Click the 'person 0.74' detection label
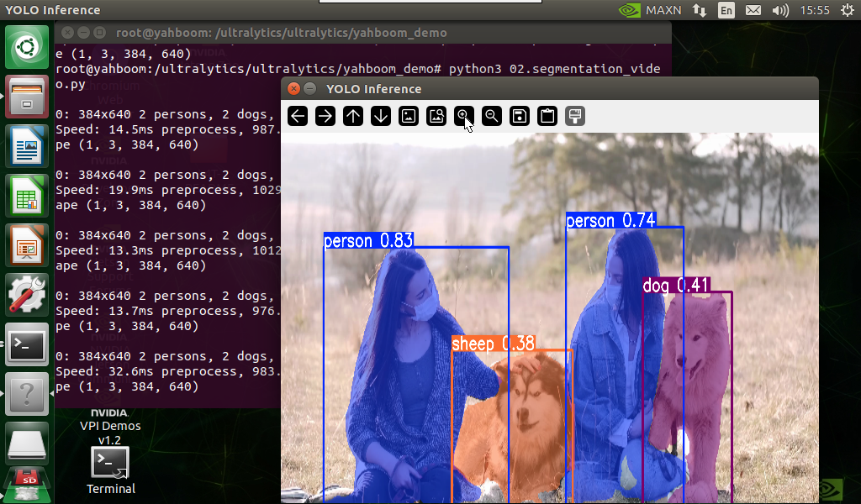Image resolution: width=861 pixels, height=504 pixels. [610, 220]
